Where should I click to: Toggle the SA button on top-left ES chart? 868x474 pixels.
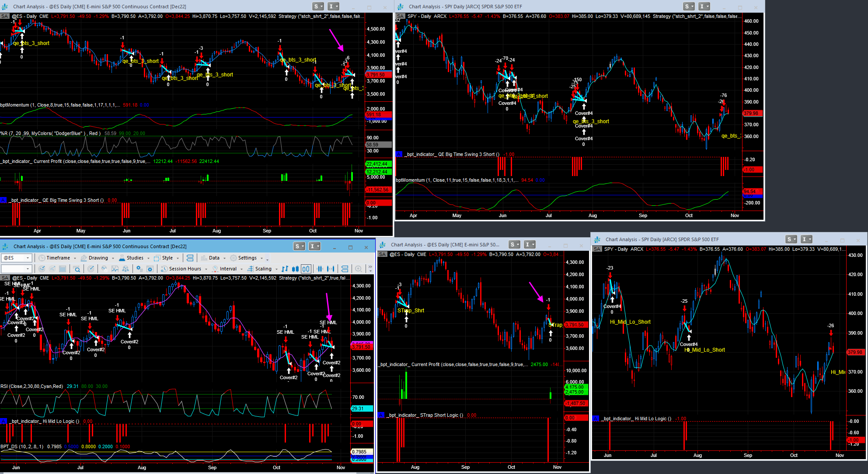pyautogui.click(x=4, y=16)
